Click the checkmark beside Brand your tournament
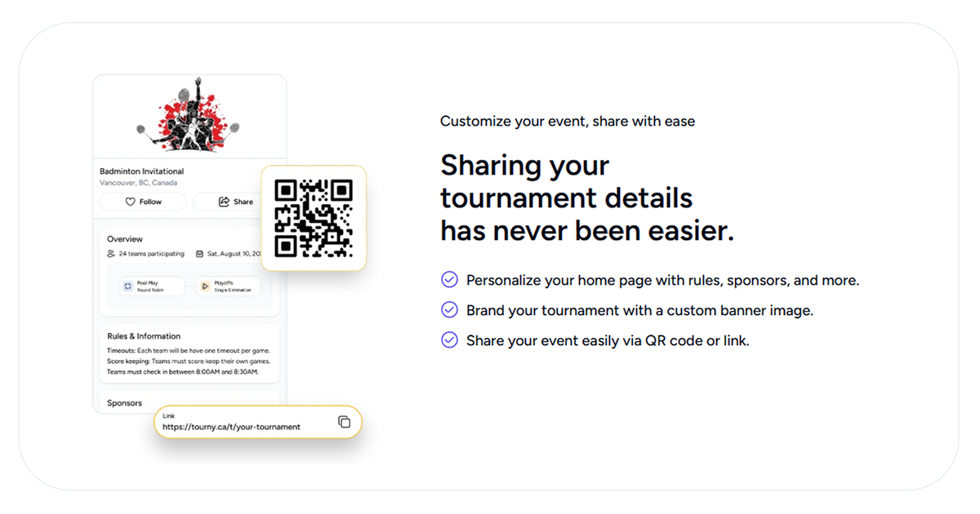Image resolution: width=980 pixels, height=514 pixels. pos(449,310)
